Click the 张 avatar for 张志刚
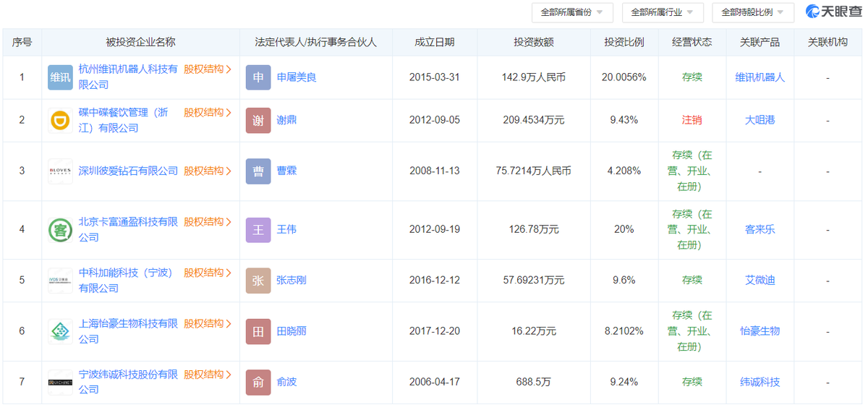The height and width of the screenshot is (410, 868). (x=258, y=281)
